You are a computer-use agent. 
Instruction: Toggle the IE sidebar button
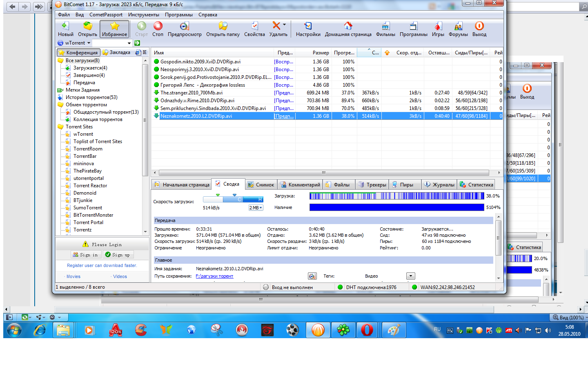(141, 52)
